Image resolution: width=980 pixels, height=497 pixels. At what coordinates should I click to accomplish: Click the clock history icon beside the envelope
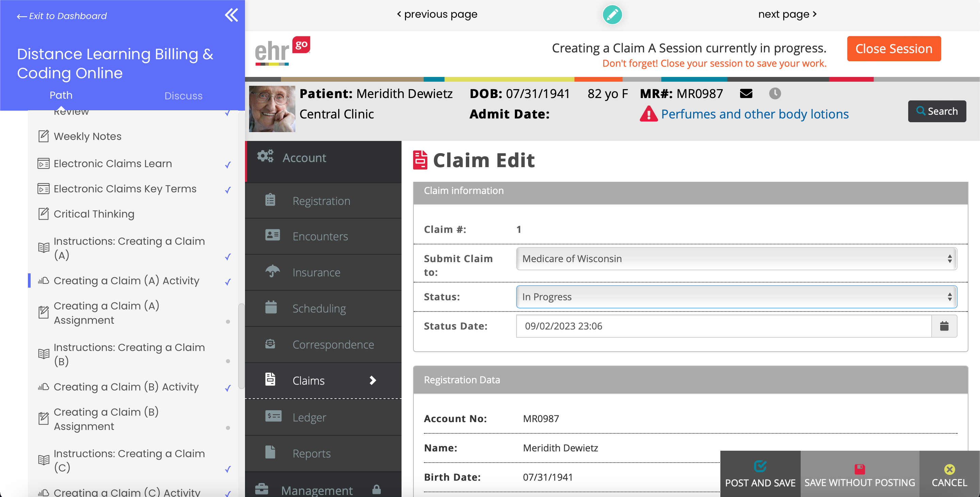775,93
